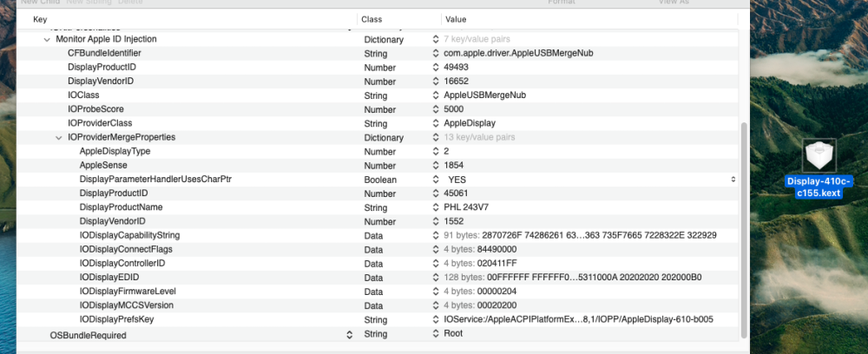Open class stepper for CFBundleIdentifier row

click(x=436, y=54)
